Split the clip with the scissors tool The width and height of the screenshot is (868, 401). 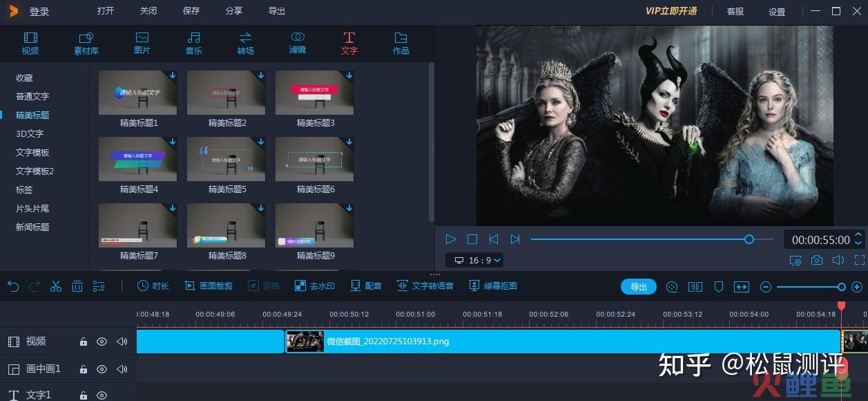point(56,286)
